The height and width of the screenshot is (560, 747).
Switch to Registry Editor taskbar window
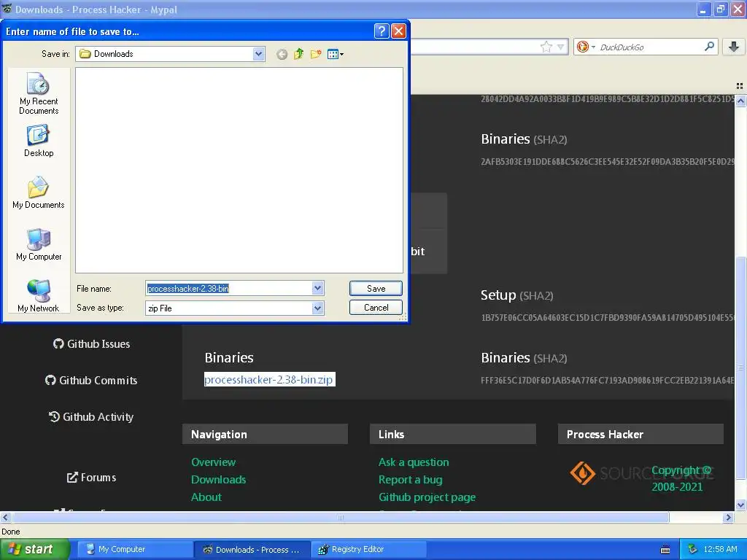(x=368, y=549)
